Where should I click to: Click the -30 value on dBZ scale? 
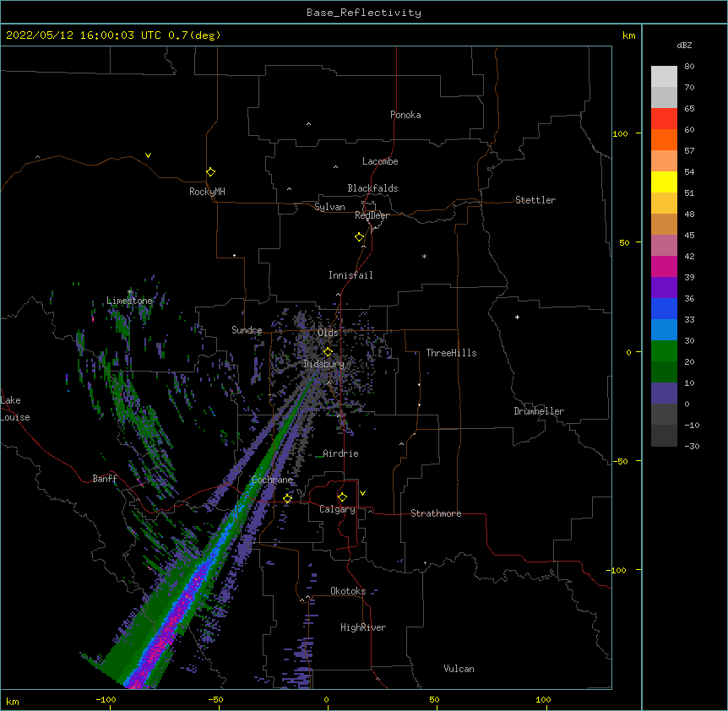(x=692, y=446)
